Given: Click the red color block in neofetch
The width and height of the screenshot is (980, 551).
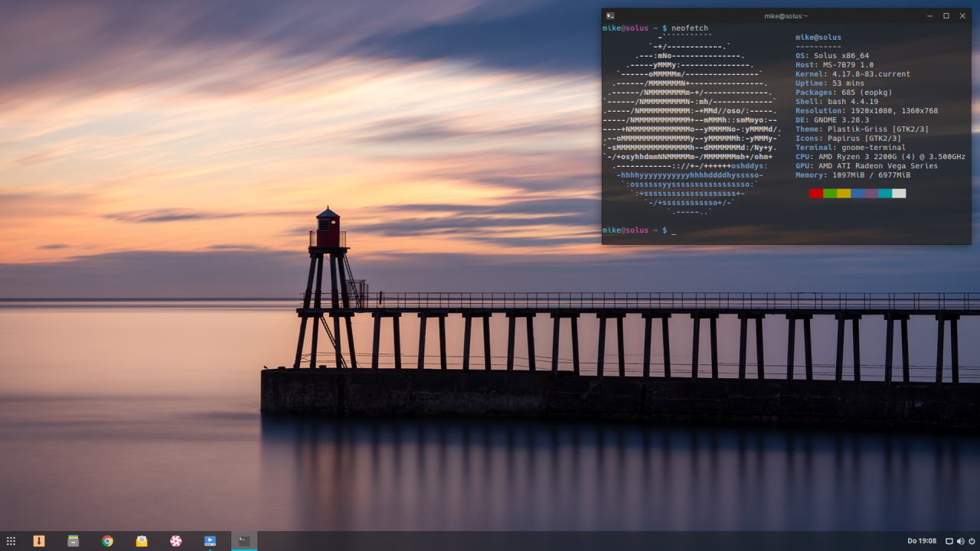Looking at the screenshot, I should click(x=816, y=194).
